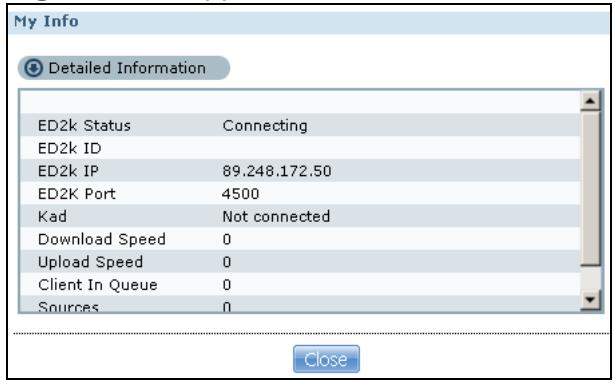This screenshot has height=385, width=615.
Task: Select the 'Download Speed' label
Action: (102, 239)
